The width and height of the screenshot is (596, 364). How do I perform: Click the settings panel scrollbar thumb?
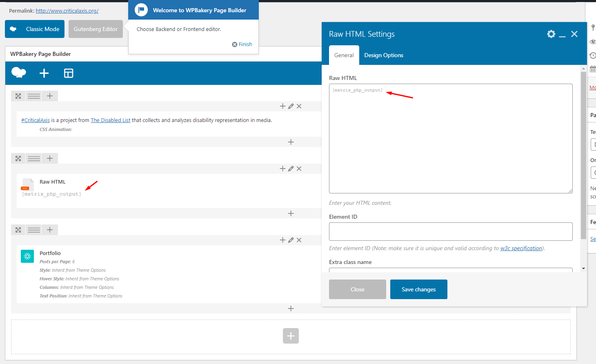pos(583,155)
